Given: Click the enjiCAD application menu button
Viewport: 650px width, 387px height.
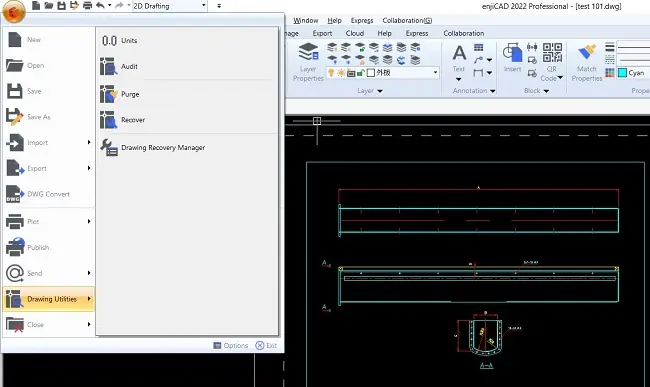Looking at the screenshot, I should (14, 11).
